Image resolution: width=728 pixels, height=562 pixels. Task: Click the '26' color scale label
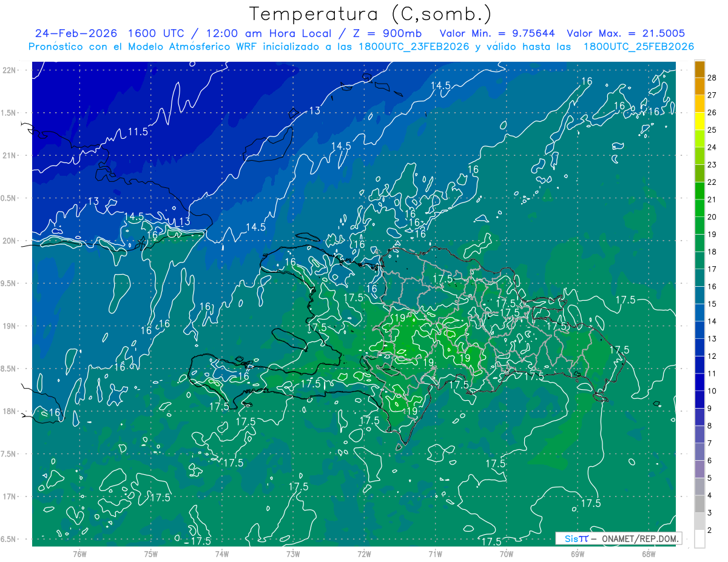(713, 113)
